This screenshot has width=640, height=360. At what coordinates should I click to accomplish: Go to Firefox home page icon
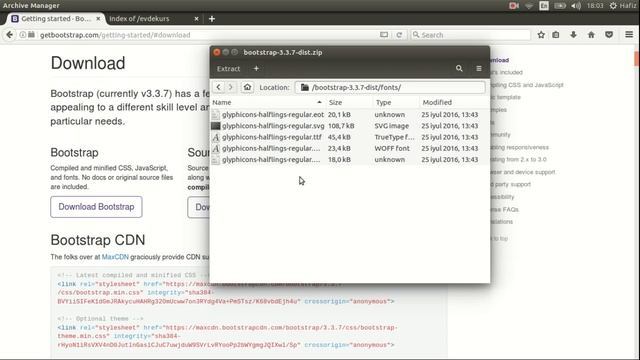[591, 35]
